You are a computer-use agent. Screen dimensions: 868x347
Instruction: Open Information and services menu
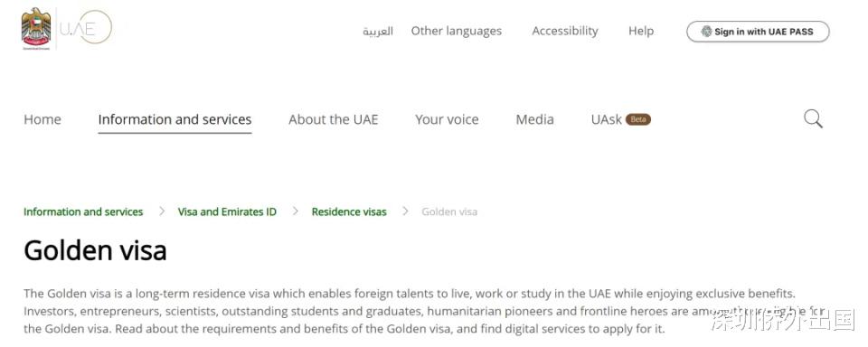pos(175,119)
